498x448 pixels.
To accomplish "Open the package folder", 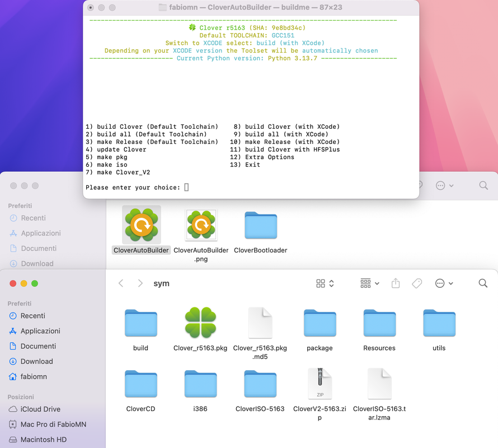I will click(320, 323).
